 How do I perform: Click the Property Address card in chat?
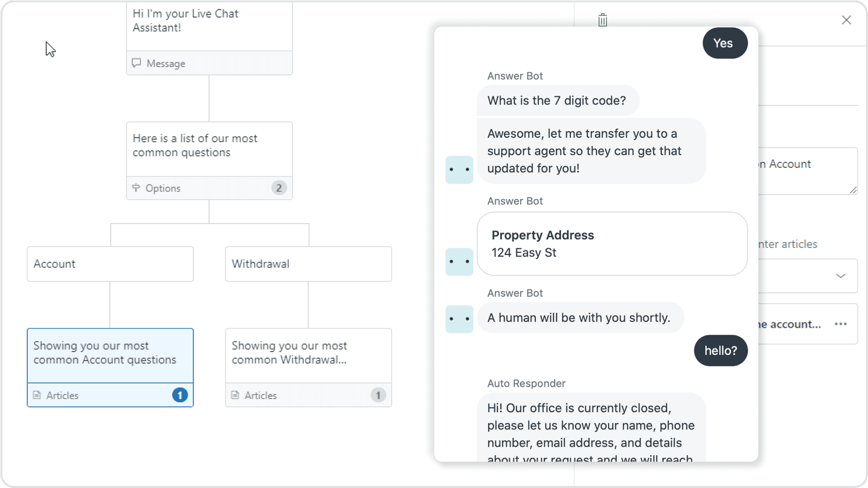click(612, 244)
